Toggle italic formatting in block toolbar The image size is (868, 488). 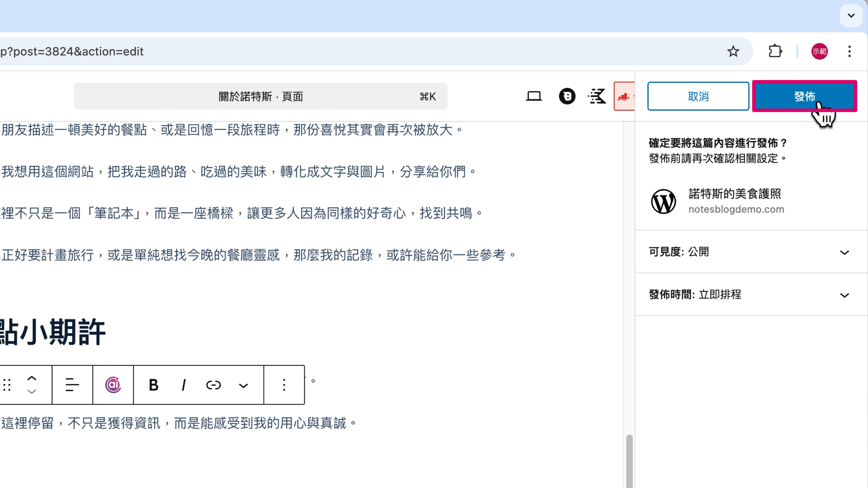184,385
